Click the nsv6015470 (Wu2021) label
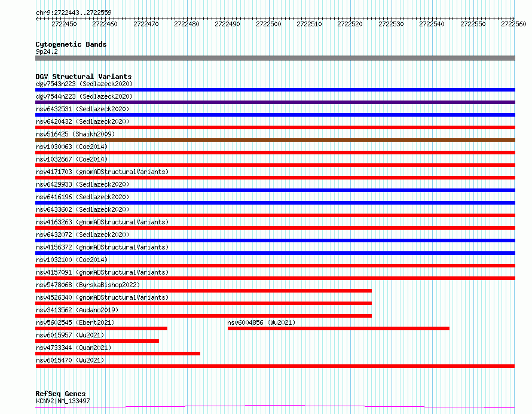Screen dimensions: 532x414 (x=70, y=360)
